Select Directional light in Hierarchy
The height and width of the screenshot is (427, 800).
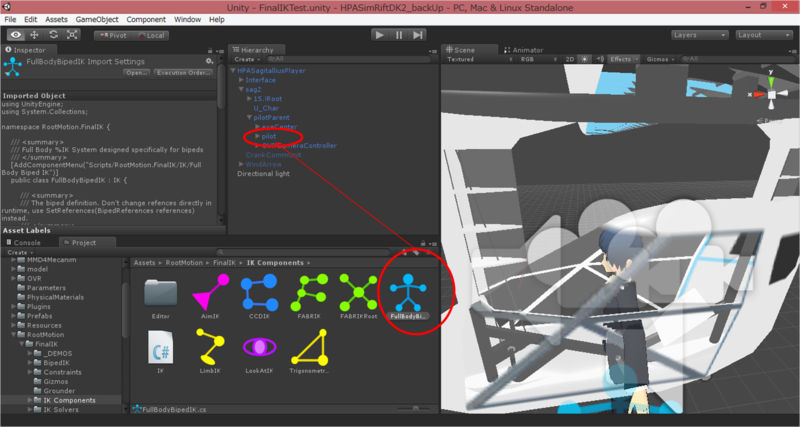[263, 174]
